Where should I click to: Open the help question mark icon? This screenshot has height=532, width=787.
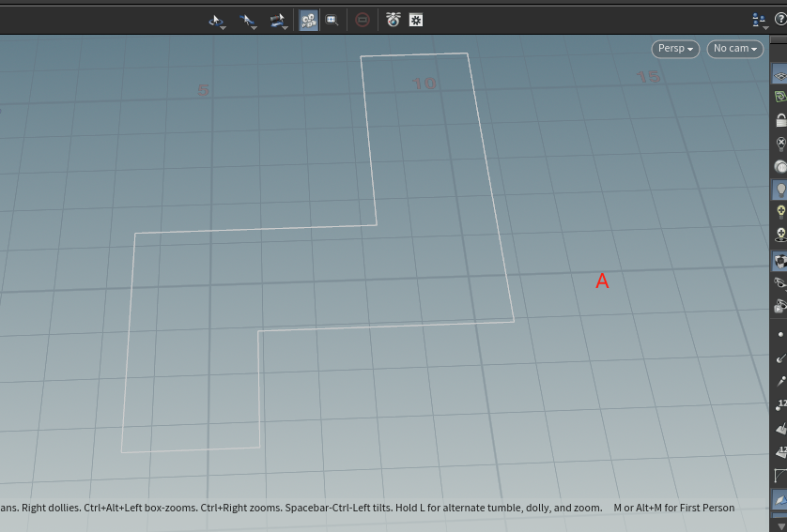(x=779, y=20)
